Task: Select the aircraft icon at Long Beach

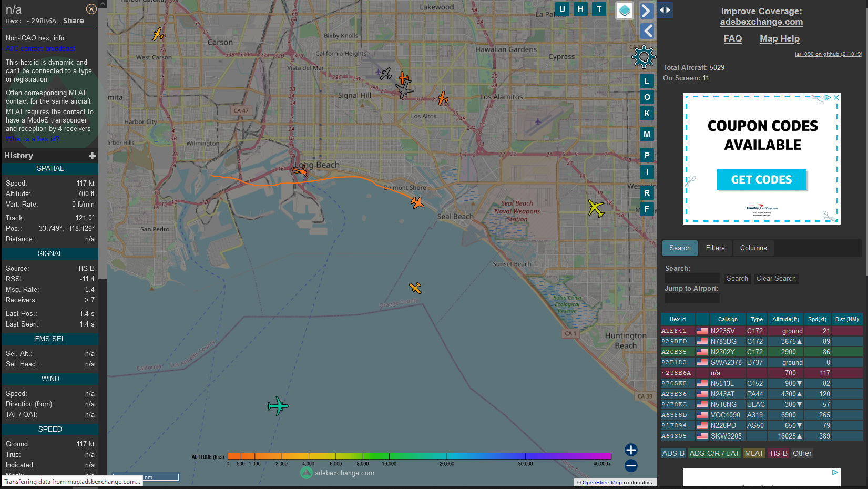Action: click(x=300, y=171)
